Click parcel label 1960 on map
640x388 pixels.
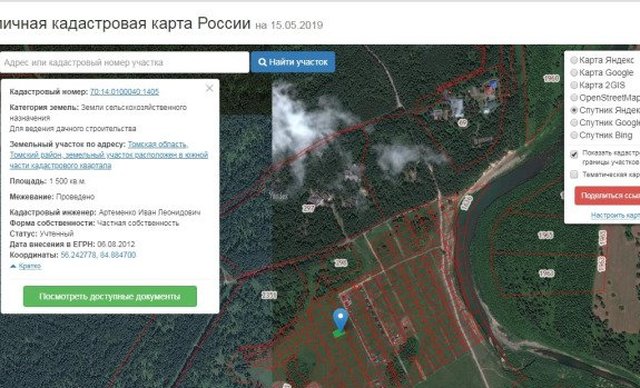click(551, 78)
